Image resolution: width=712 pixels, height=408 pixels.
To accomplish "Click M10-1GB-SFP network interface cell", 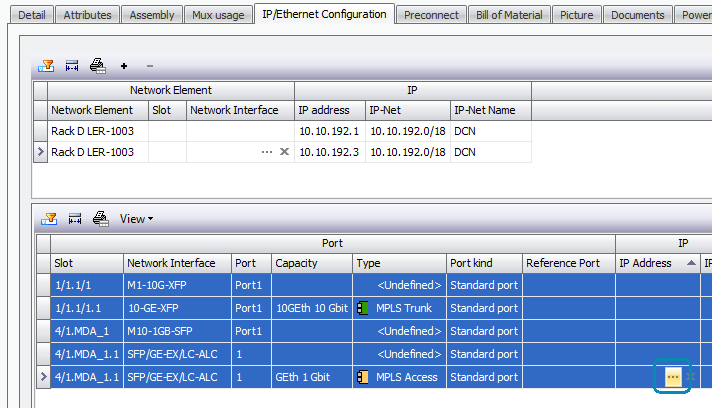I will click(178, 331).
